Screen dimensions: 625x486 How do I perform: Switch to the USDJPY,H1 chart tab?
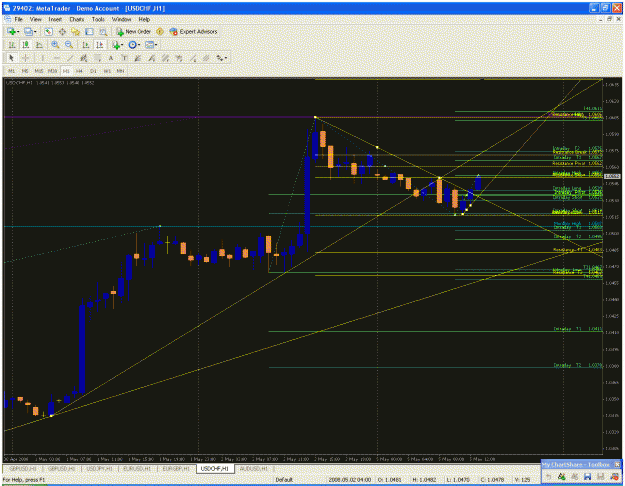(x=99, y=469)
